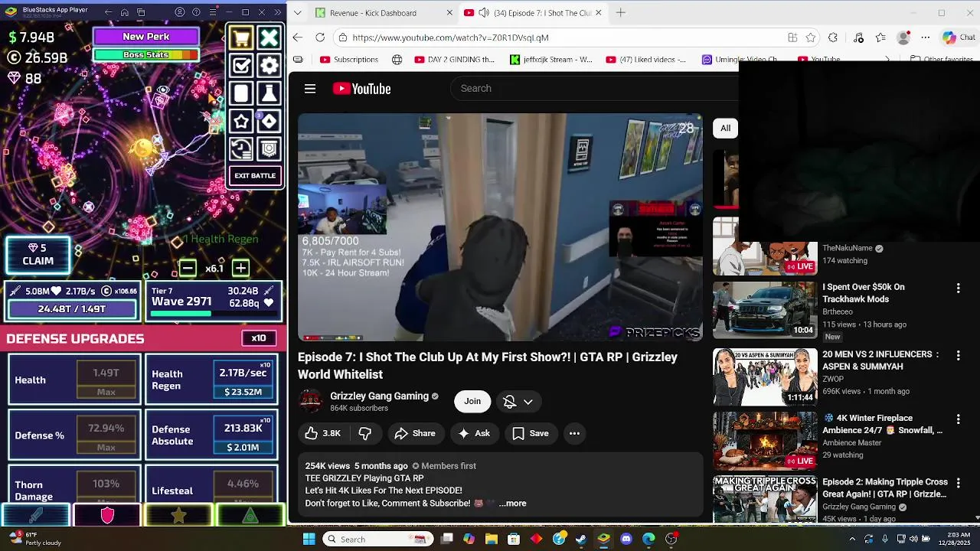Open options for Trackhawk Mods video
Screen dimensions: 980x551
(958, 289)
